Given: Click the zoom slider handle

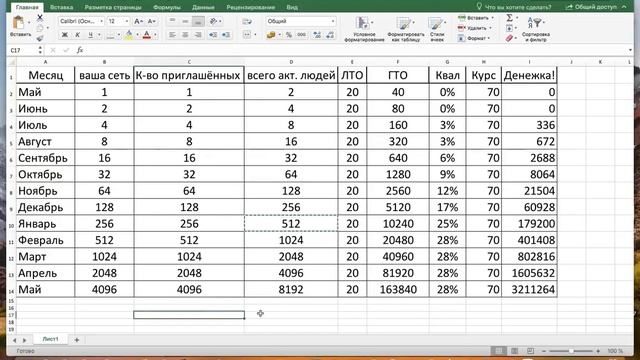Looking at the screenshot, I should click(x=571, y=351).
